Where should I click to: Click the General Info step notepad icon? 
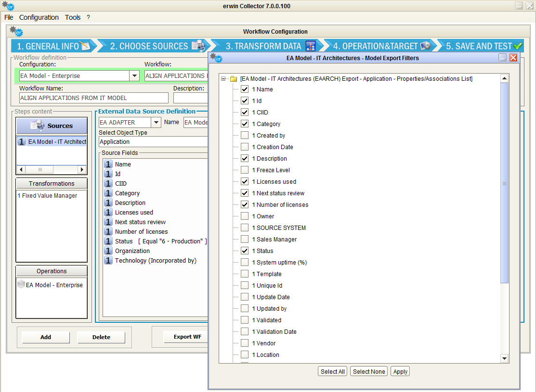[x=85, y=46]
